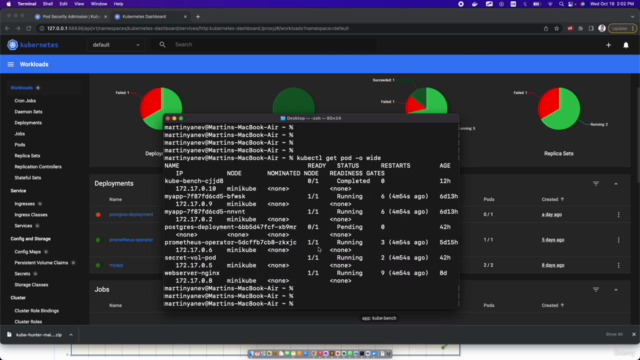
Task: Open actions menu for prometheus-operator row
Action: [x=618, y=240]
